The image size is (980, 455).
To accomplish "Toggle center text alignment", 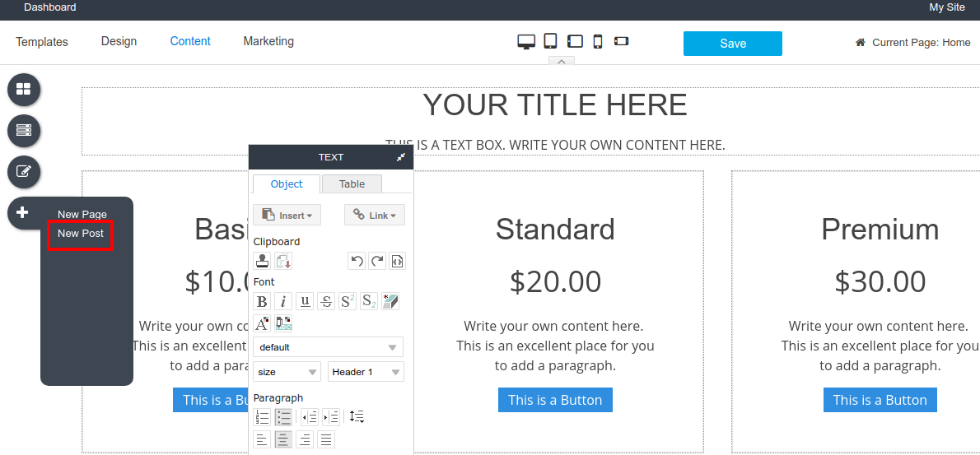I will coord(283,439).
